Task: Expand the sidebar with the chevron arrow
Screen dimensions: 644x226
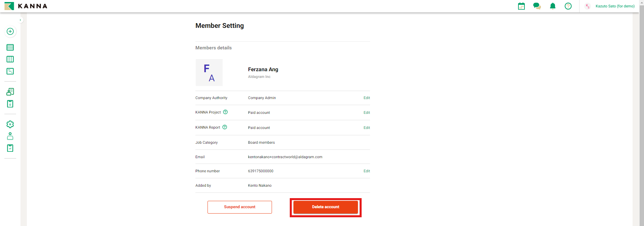Action: point(20,20)
